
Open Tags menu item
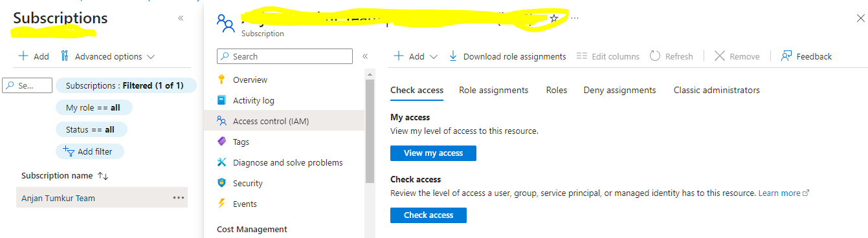[241, 142]
